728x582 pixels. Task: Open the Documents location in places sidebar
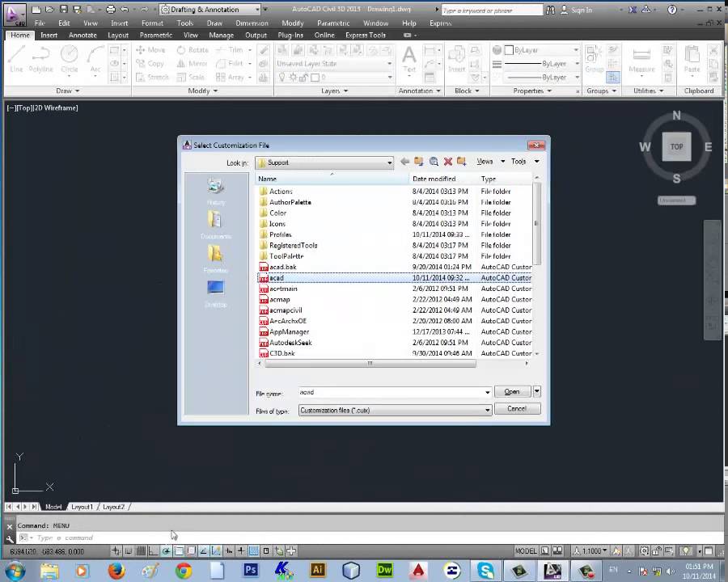point(215,225)
